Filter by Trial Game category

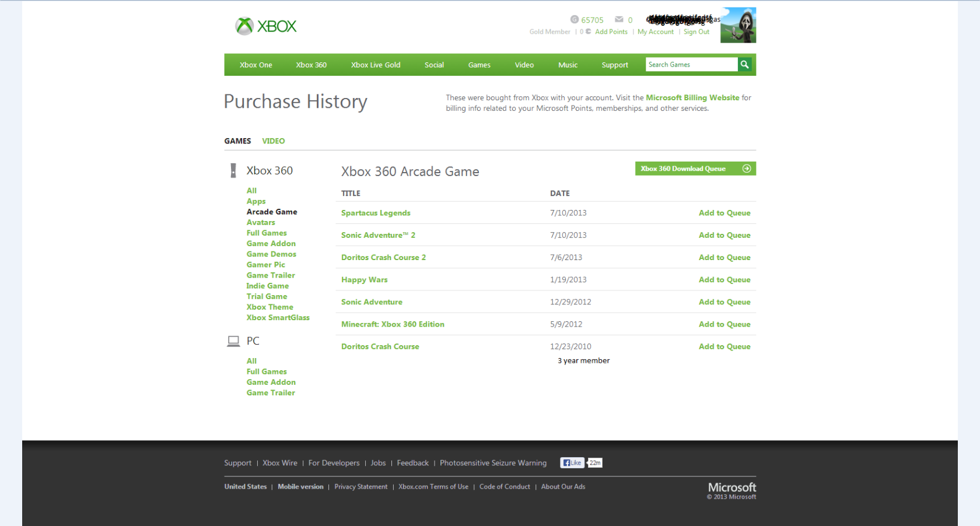point(267,296)
